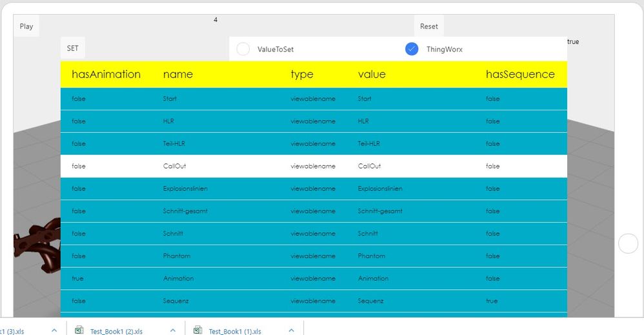Expand options for Test_Book1 (1).xls download
This screenshot has height=335, width=644.
click(291, 330)
